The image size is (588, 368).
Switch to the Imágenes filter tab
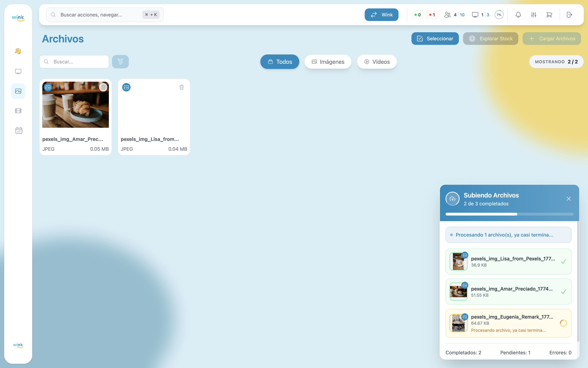[x=328, y=62]
